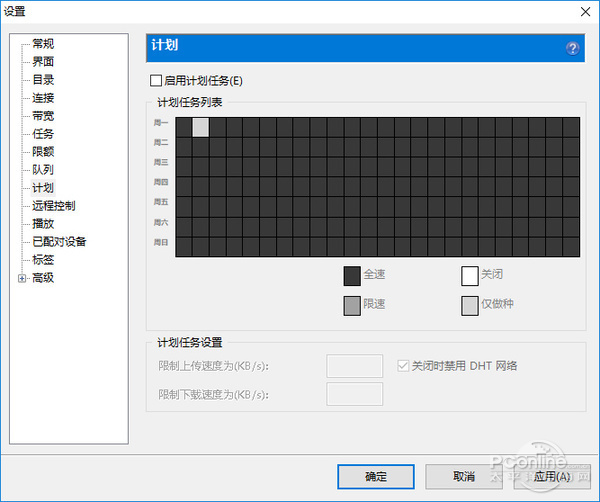Select the 全速 dark color swatch
This screenshot has height=502, width=600.
coord(352,276)
